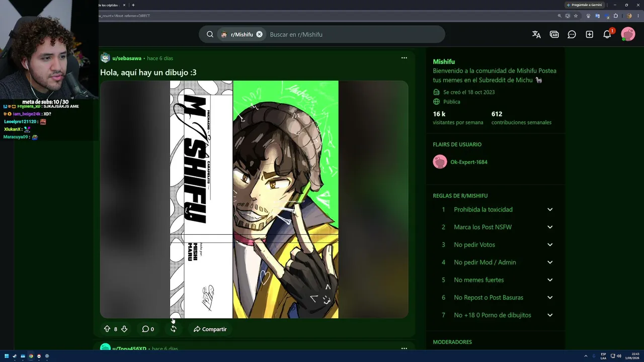Open the Reddit user avatar menu
The width and height of the screenshot is (644, 362).
point(628,34)
